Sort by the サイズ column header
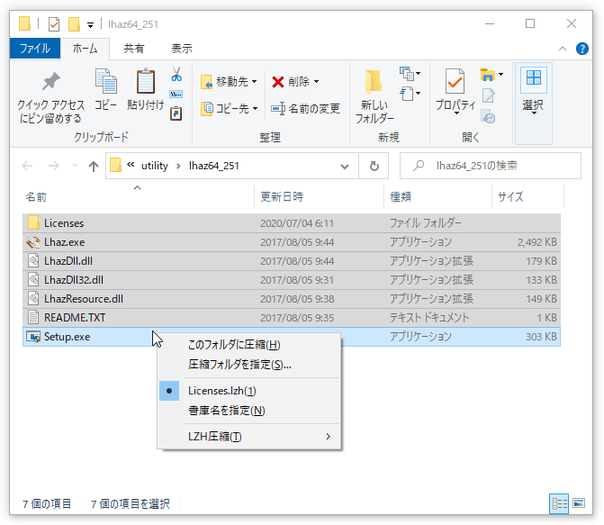 pyautogui.click(x=510, y=197)
